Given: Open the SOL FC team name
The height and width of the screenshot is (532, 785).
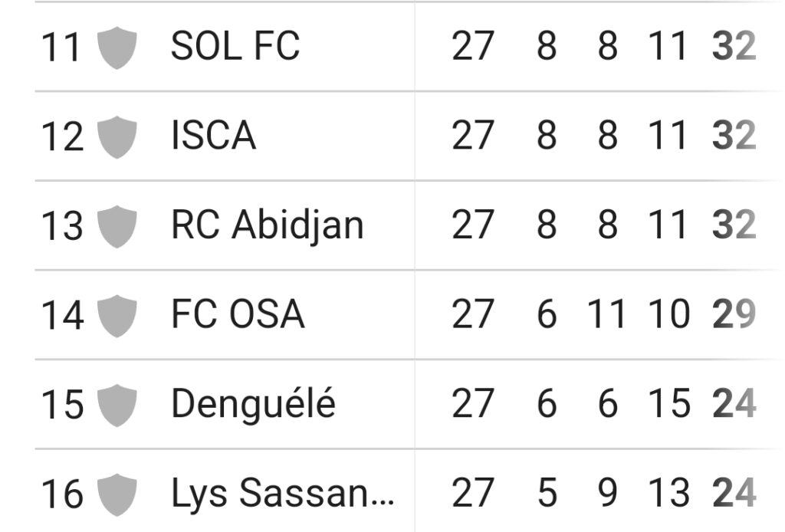Looking at the screenshot, I should (x=235, y=45).
